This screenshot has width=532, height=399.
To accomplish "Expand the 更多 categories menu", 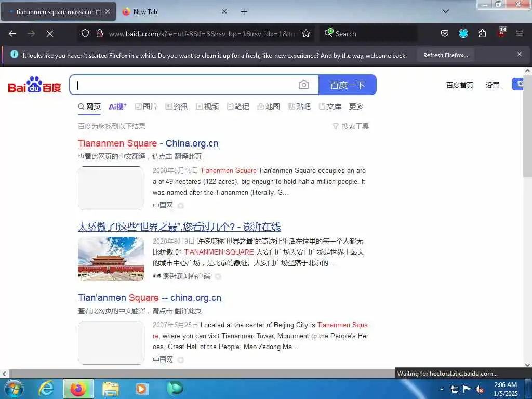I will click(356, 107).
